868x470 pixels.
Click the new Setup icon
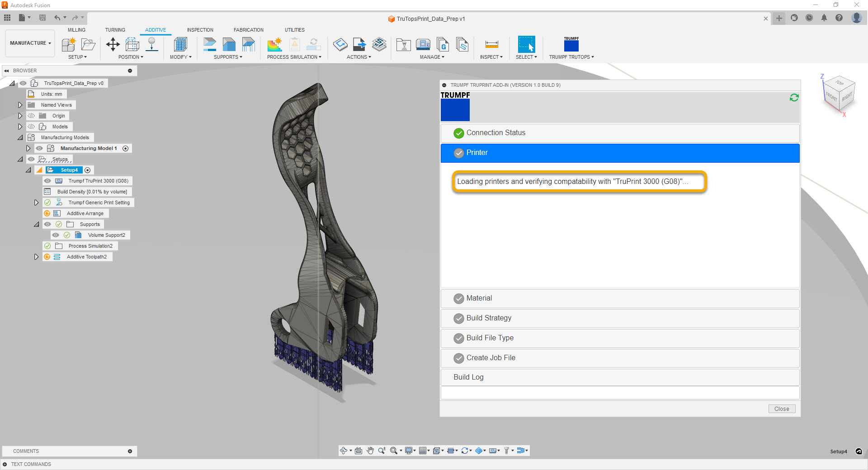(69, 44)
